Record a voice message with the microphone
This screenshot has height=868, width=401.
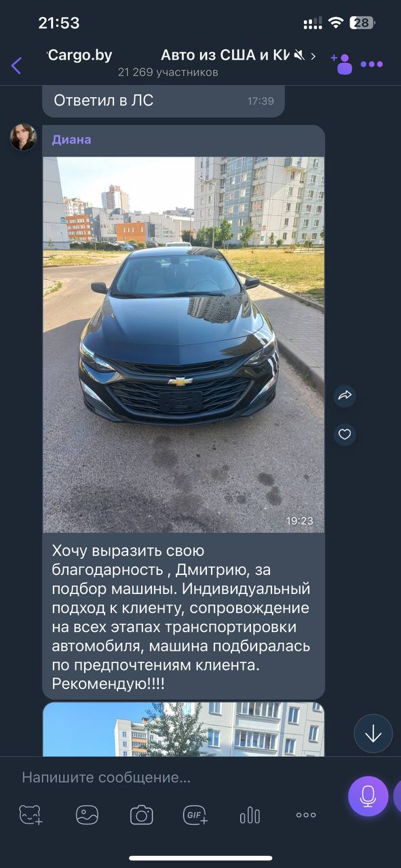[368, 796]
